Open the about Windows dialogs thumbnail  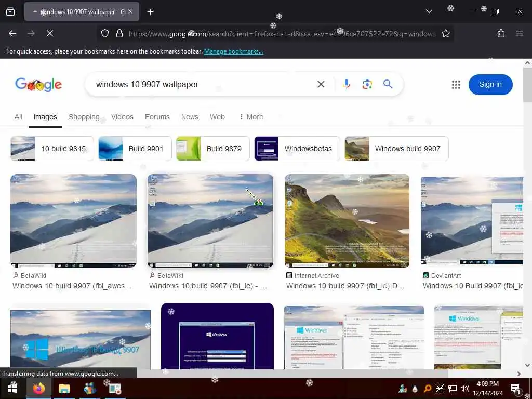coord(354,338)
